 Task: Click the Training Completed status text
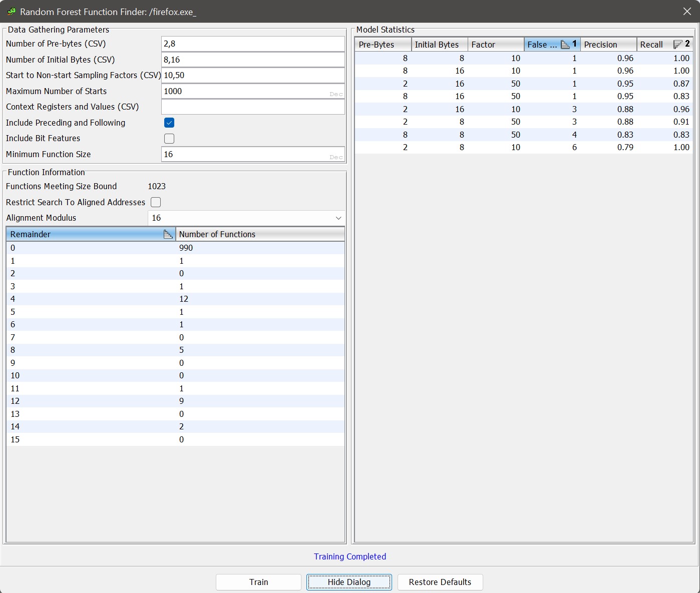pyautogui.click(x=349, y=556)
